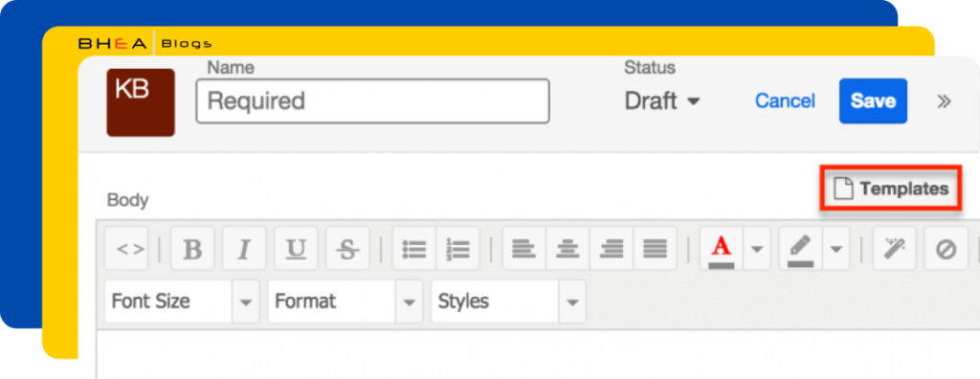Justify text alignment

[655, 248]
